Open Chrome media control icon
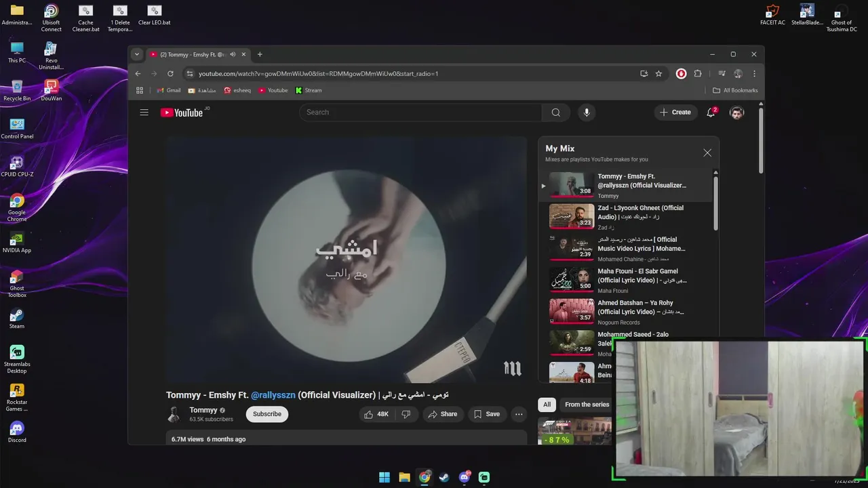Screen dimensions: 868x488 722,74
